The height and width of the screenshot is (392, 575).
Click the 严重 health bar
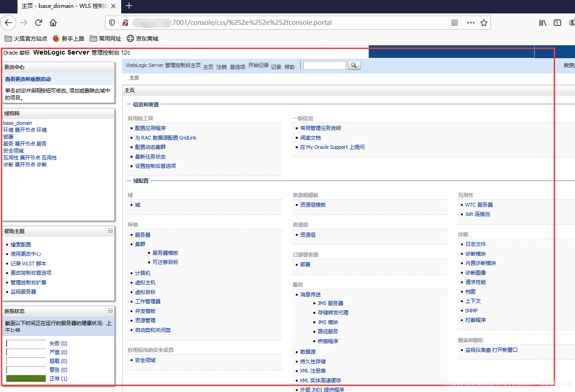[x=26, y=352]
